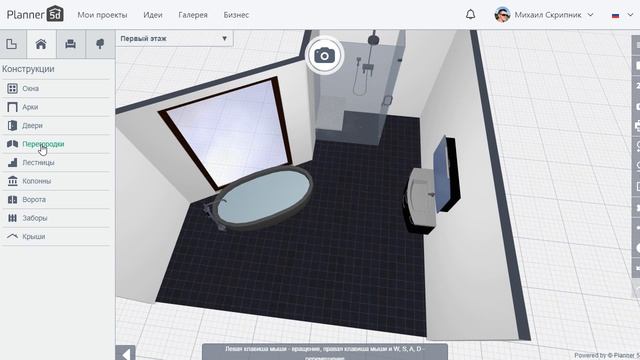Click the Planner 5D logo
Screen dimensions: 640x360
[x=35, y=14]
